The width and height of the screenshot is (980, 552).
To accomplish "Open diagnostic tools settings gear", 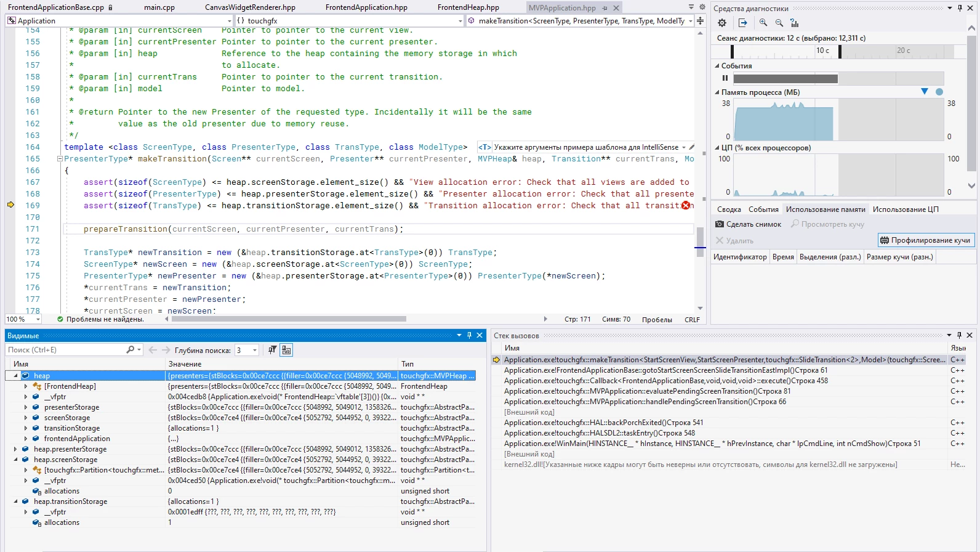I will [x=722, y=23].
